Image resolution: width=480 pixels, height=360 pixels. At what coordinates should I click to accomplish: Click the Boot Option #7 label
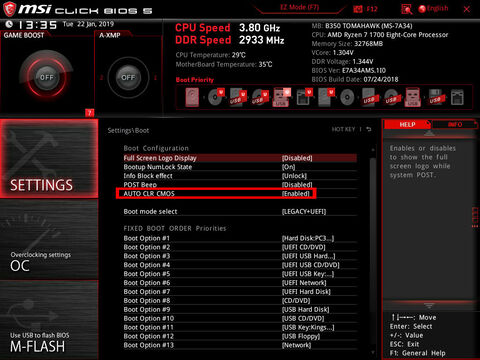pos(147,292)
